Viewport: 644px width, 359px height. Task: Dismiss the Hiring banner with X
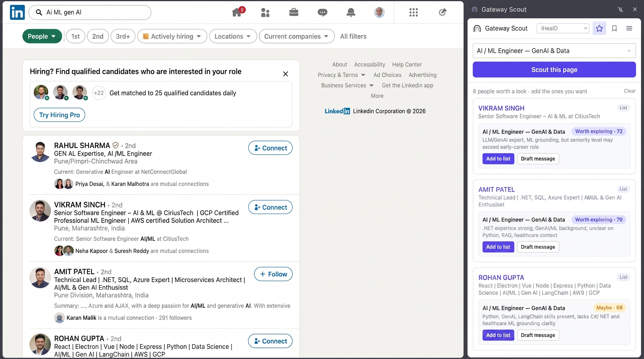pyautogui.click(x=285, y=74)
